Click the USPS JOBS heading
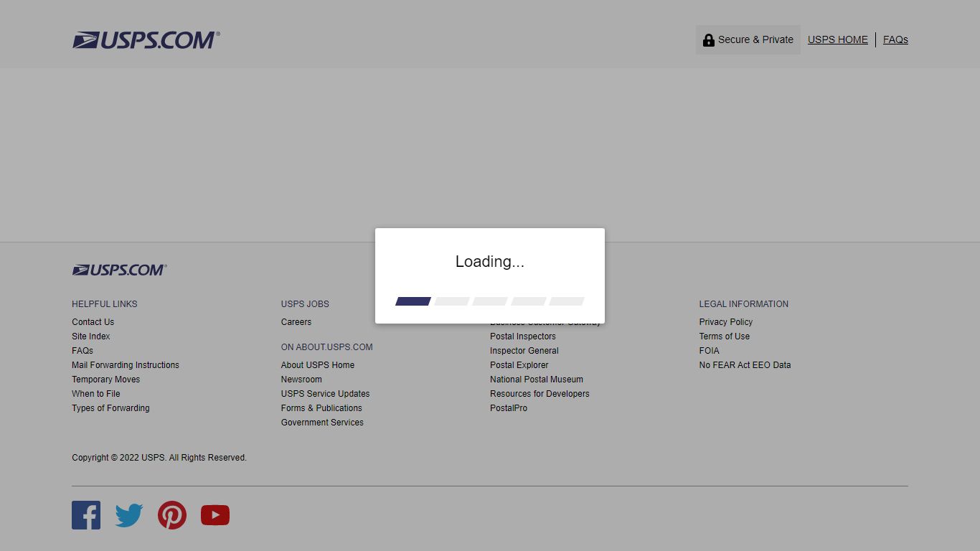Screen dimensions: 980x551 305,304
